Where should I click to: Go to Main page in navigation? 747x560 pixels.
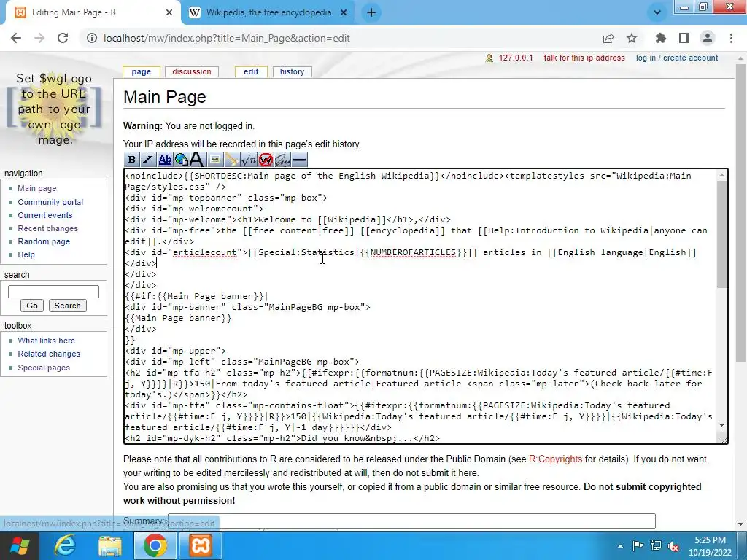click(37, 188)
